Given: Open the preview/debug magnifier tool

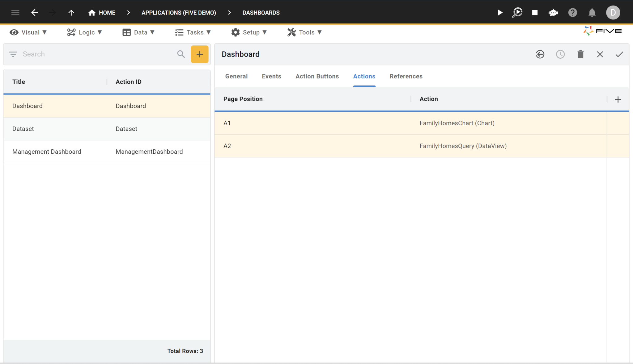Looking at the screenshot, I should coord(517,12).
